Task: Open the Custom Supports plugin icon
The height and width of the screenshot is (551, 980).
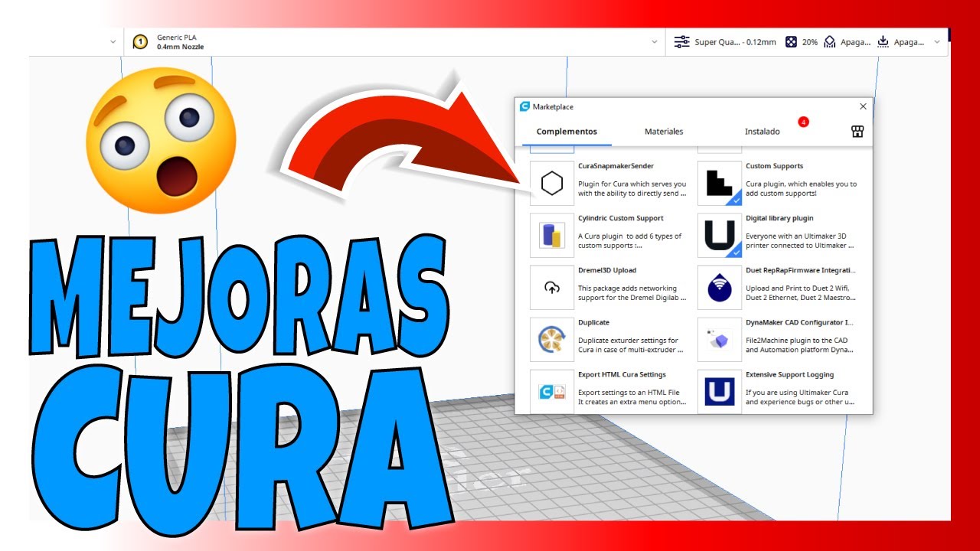Action: [720, 184]
